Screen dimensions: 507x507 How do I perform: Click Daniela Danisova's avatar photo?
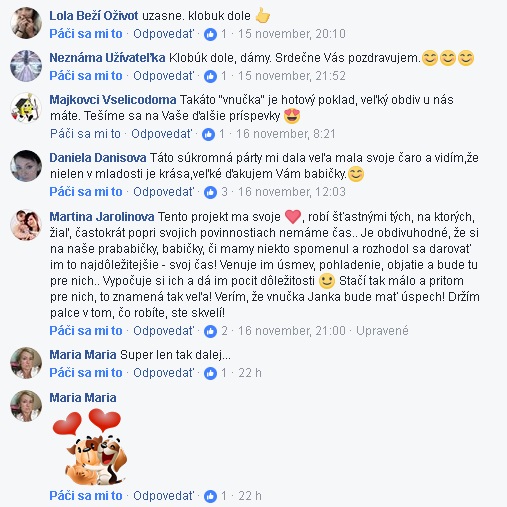26,166
